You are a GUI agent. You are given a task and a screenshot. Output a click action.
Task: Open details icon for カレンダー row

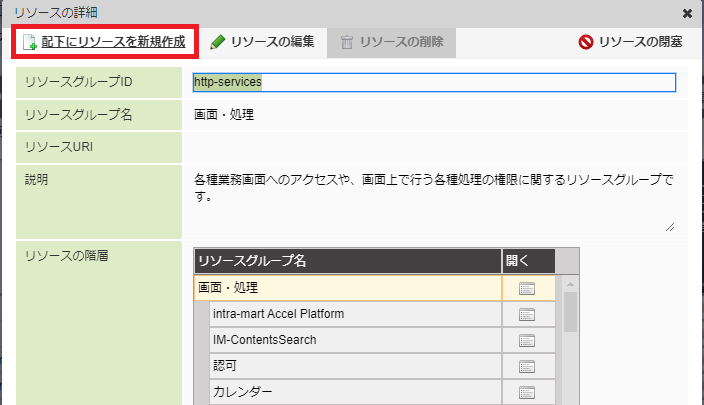[527, 392]
